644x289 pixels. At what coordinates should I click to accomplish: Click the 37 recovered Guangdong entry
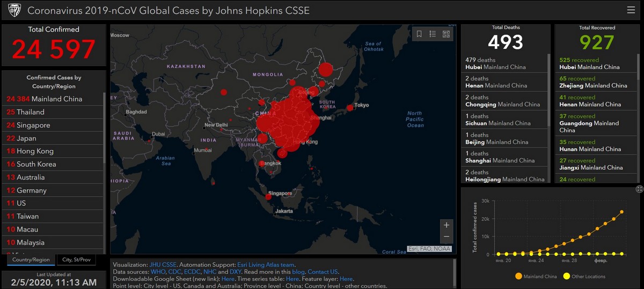596,123
